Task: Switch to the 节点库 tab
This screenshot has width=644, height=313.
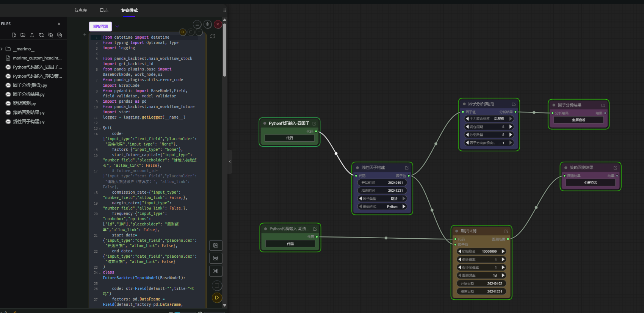Action: coord(80,10)
